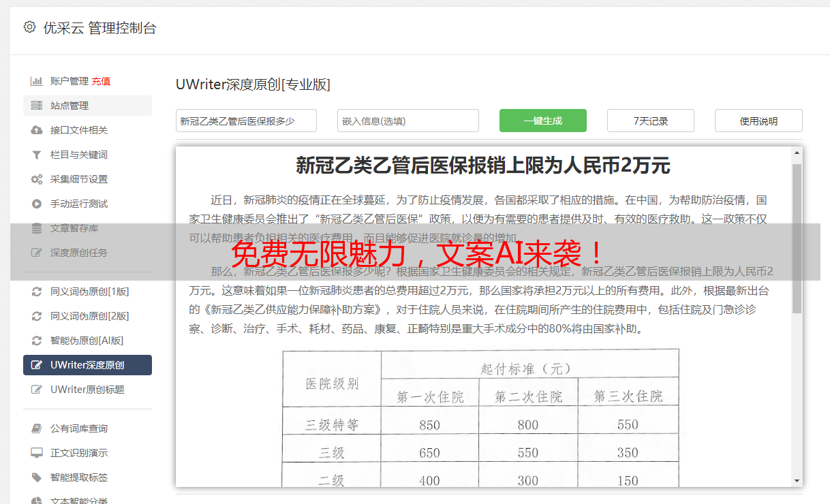Click the book icon for 公有词库查询
Screen dimensions: 830x504
click(x=37, y=428)
